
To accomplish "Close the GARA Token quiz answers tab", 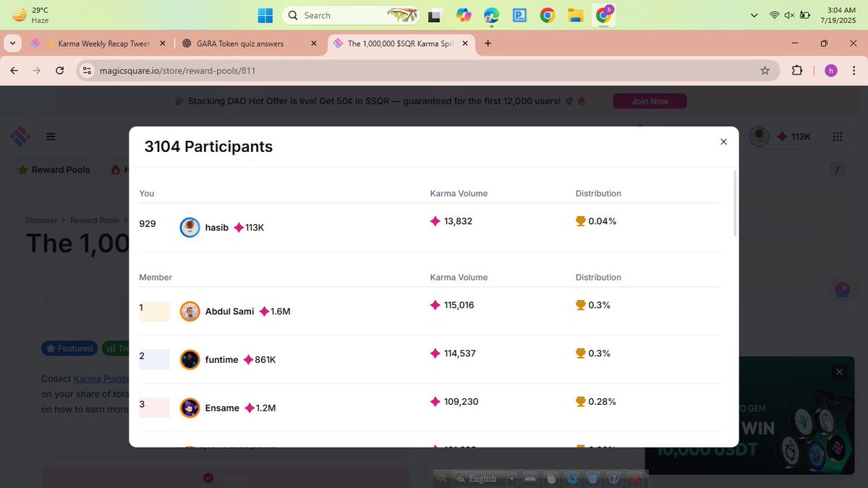I will [x=313, y=43].
